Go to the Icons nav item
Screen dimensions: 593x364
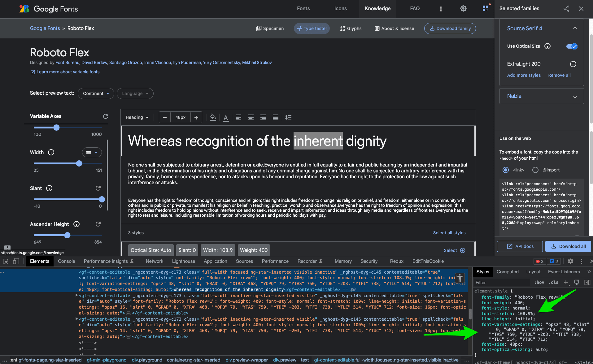[341, 9]
